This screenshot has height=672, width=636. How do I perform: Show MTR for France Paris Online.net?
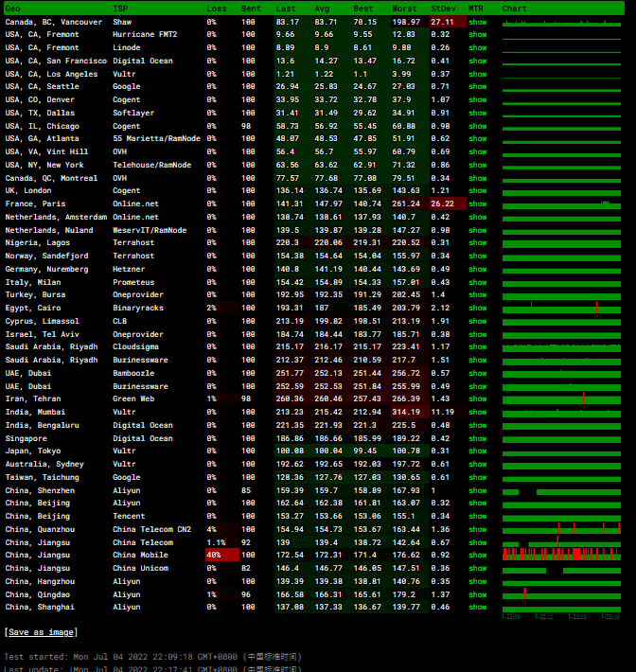[477, 204]
